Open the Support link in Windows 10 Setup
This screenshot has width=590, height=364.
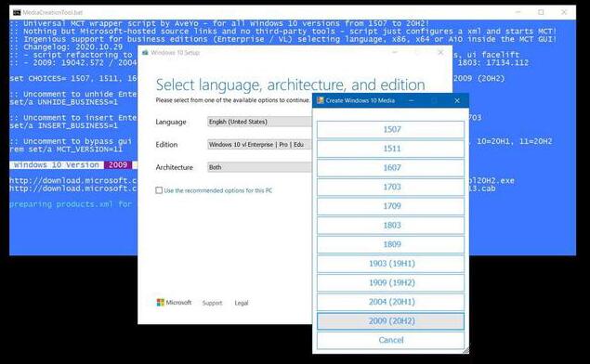coord(212,303)
